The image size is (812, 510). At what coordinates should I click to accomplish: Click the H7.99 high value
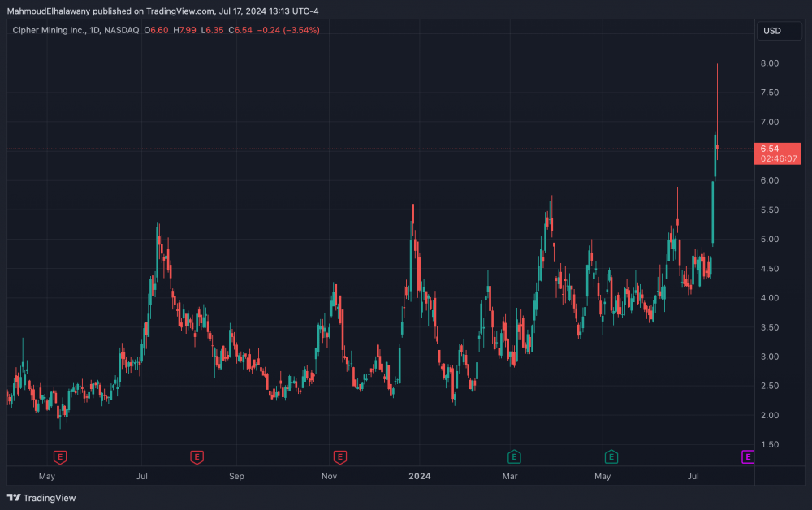(185, 30)
